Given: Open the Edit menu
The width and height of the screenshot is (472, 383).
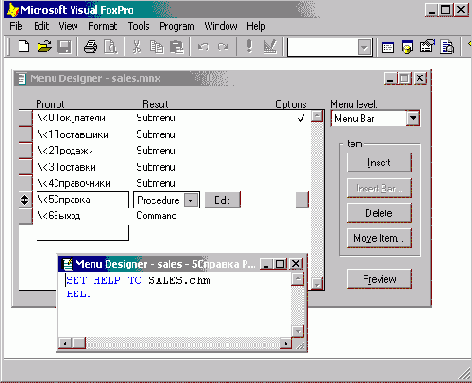Looking at the screenshot, I should [42, 26].
